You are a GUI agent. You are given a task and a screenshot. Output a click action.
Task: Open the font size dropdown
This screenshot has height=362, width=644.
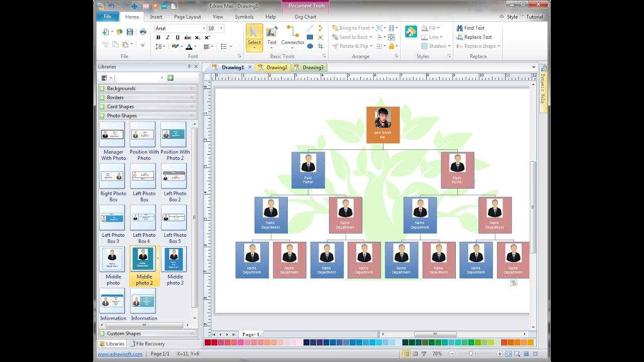coord(221,29)
